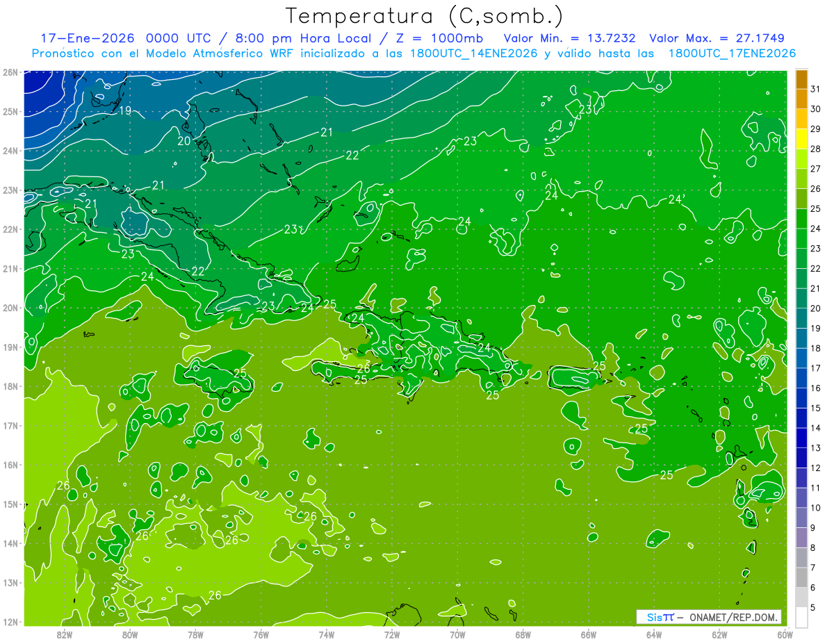Select the '25N' latitude axis label

10,111
